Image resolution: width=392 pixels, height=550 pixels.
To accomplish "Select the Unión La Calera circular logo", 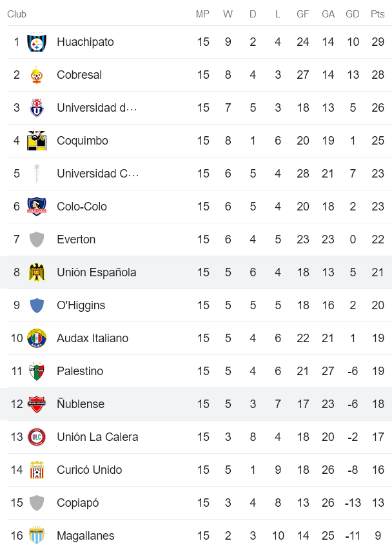I will pos(37,436).
